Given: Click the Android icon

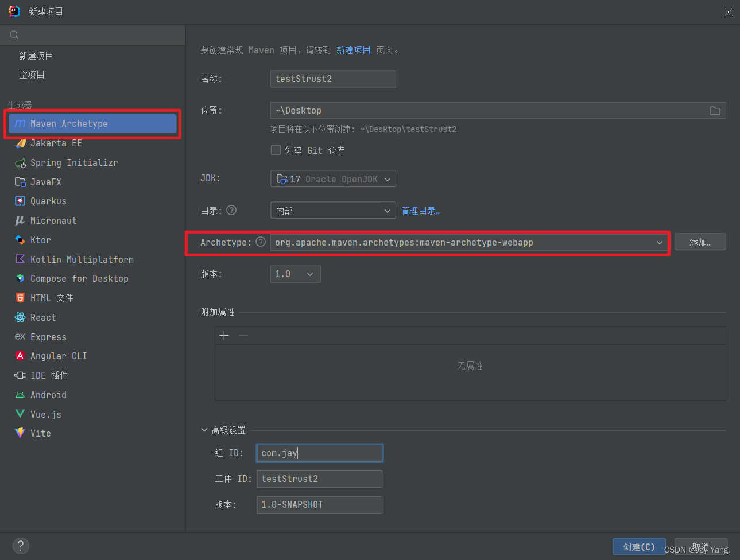Looking at the screenshot, I should (20, 395).
